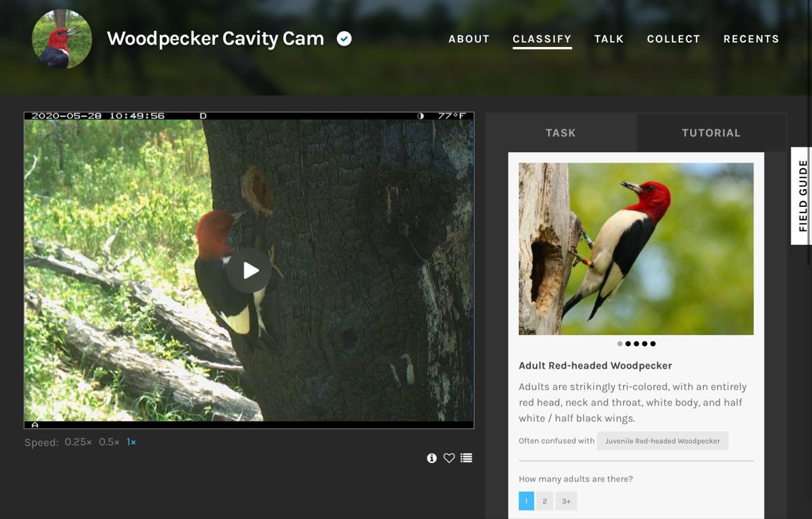
Task: Click the project avatar image
Action: 62,39
